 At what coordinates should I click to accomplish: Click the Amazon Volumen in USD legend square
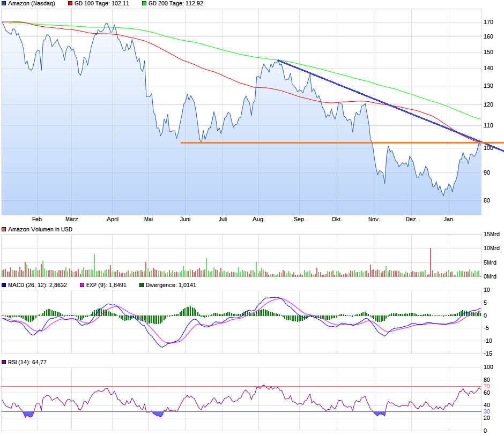click(4, 229)
